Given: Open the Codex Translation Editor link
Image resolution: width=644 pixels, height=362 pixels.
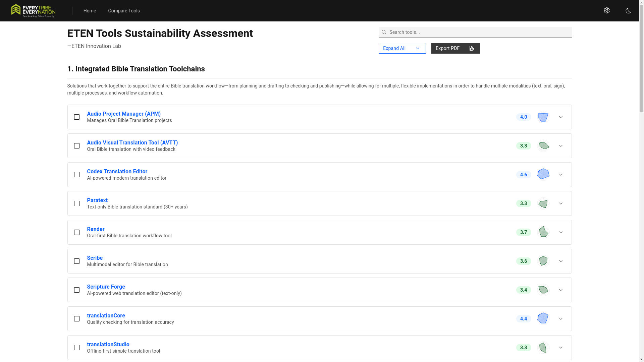Looking at the screenshot, I should click(x=117, y=172).
